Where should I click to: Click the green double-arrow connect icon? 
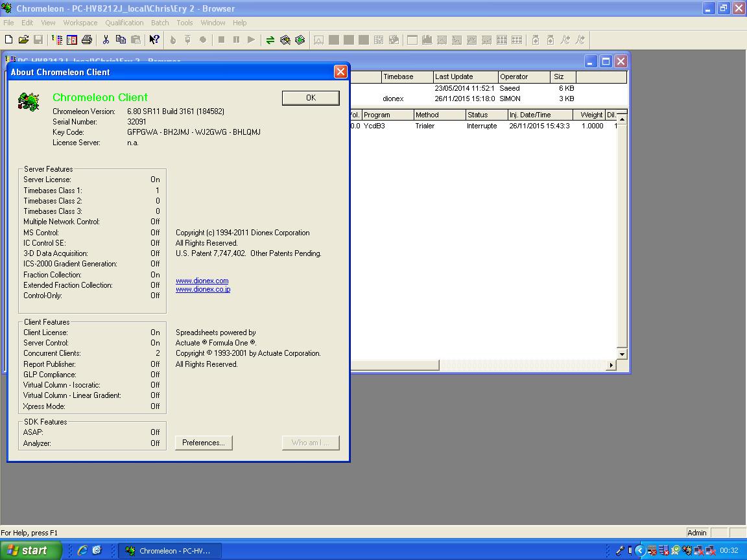pyautogui.click(x=270, y=40)
